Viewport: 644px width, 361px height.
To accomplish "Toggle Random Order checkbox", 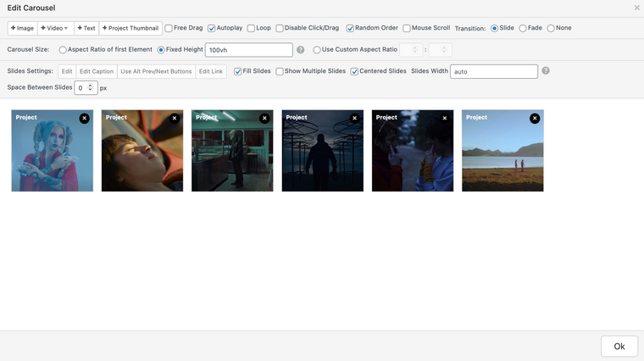I will click(x=350, y=28).
